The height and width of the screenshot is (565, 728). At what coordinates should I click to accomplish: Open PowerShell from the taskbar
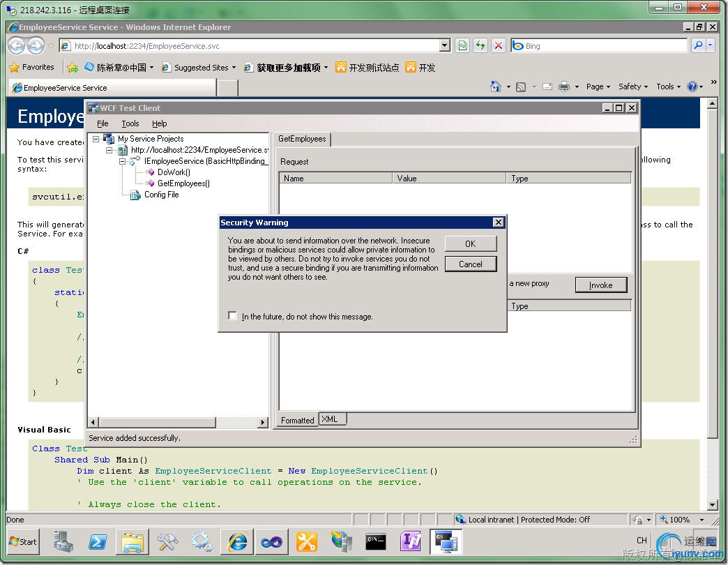(x=96, y=541)
